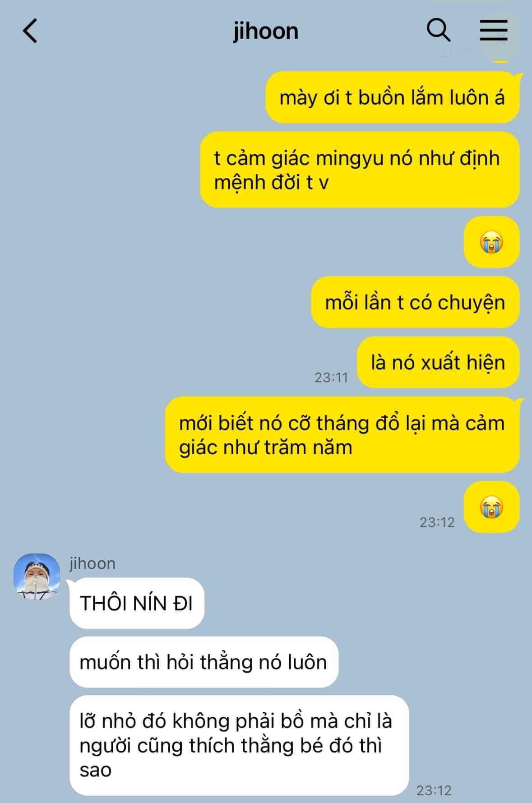Viewport: 532px width, 803px height.
Task: Select the 'mỗi lần t có chuyện' message
Action: pos(415,302)
